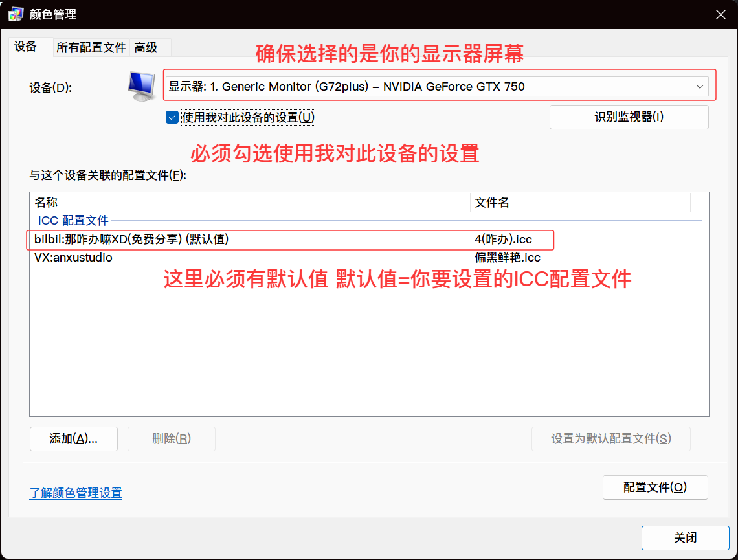Open the 所有配置文件 tab
The height and width of the screenshot is (560, 738).
coord(91,47)
